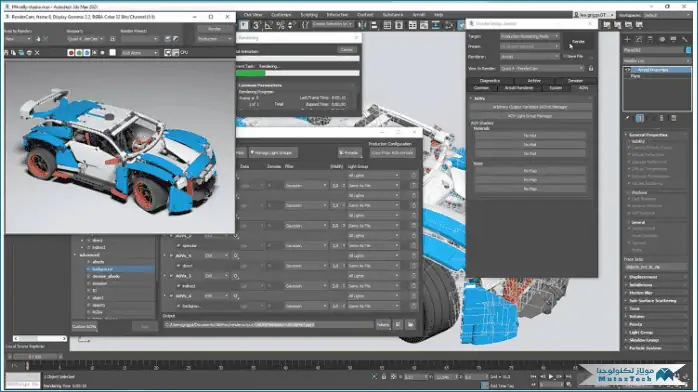Select the denoise_albedo AOV in the list
Viewport: 698px width, 392px height.
106,276
